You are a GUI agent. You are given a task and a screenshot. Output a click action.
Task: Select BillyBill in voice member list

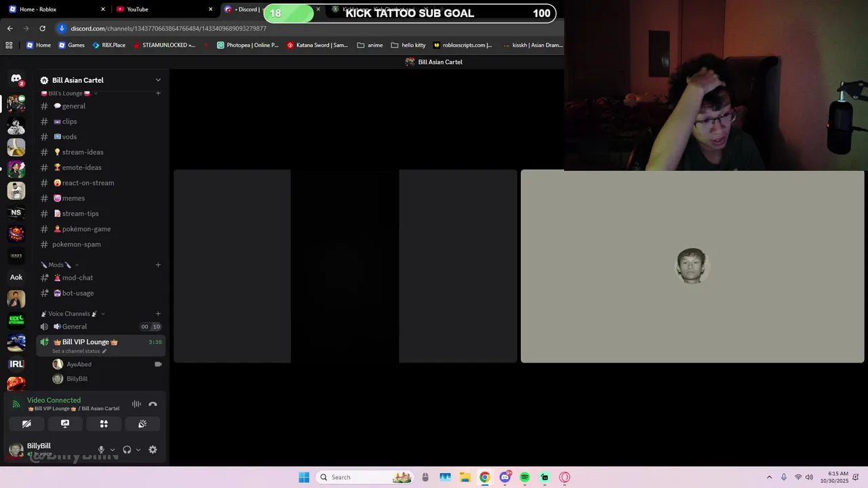[x=107, y=379]
